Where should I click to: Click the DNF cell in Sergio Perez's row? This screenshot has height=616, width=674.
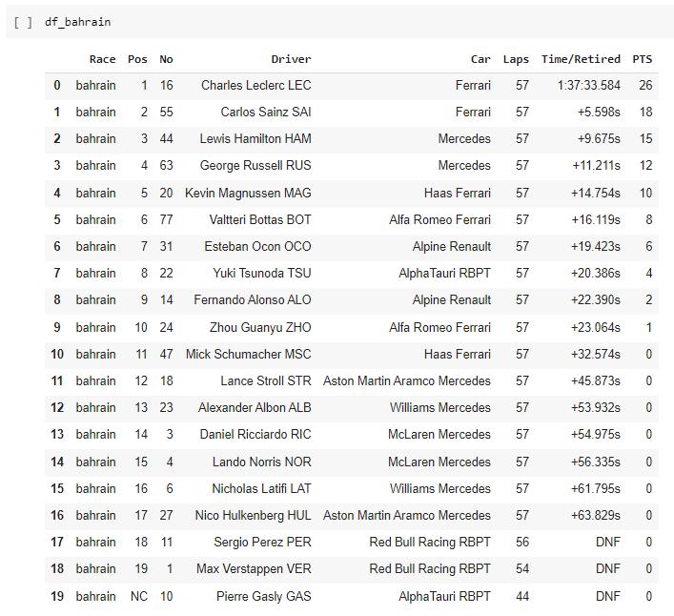pyautogui.click(x=607, y=543)
